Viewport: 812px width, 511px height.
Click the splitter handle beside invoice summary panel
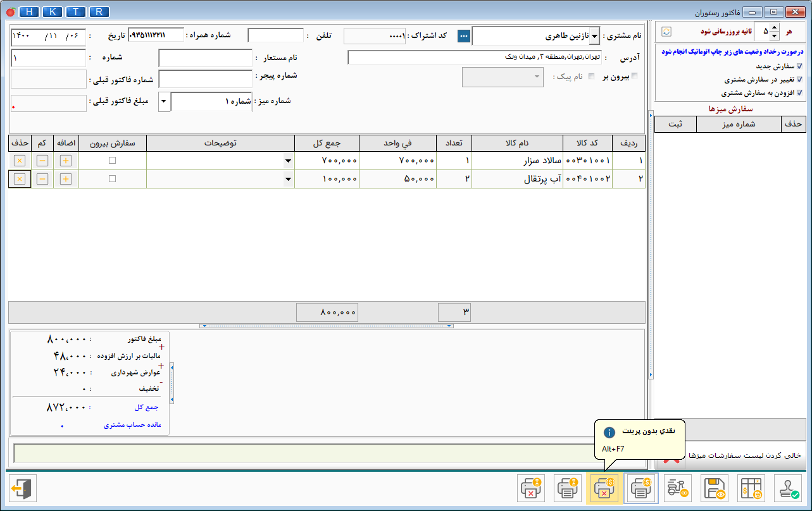[172, 383]
